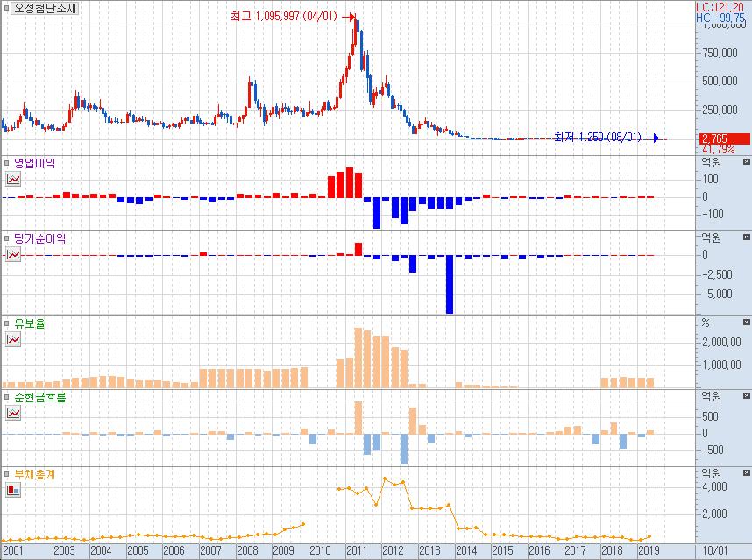The height and width of the screenshot is (560, 752).
Task: Toggle small square beside 영업이익 label
Action: click(6, 163)
